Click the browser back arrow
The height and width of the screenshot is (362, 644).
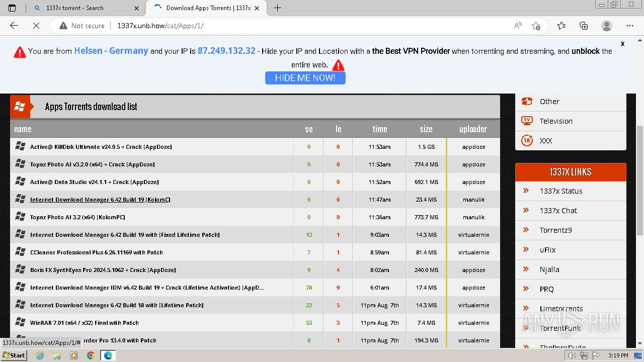(14, 26)
